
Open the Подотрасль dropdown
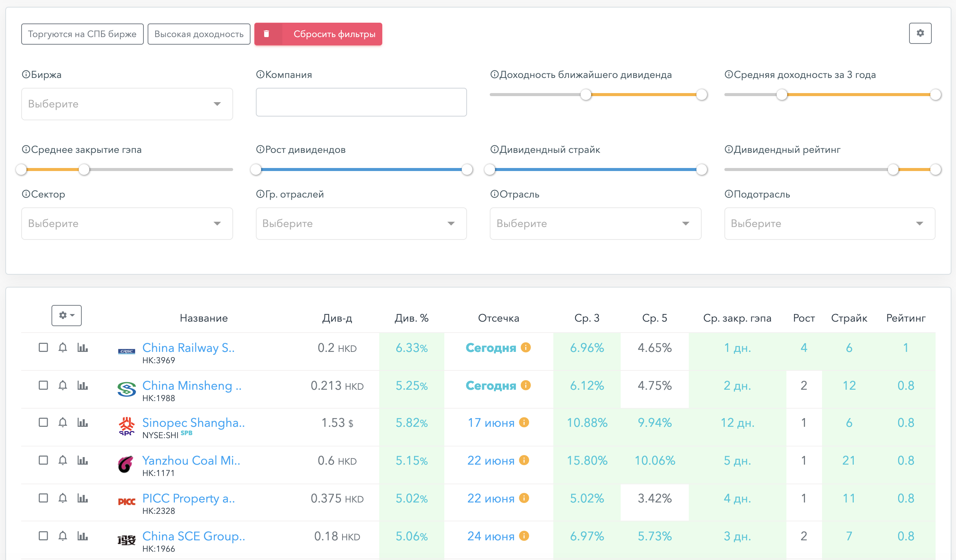(830, 224)
